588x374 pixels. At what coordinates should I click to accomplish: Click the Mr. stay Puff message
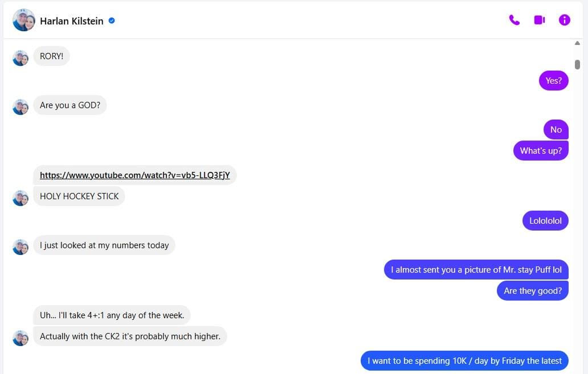click(476, 270)
